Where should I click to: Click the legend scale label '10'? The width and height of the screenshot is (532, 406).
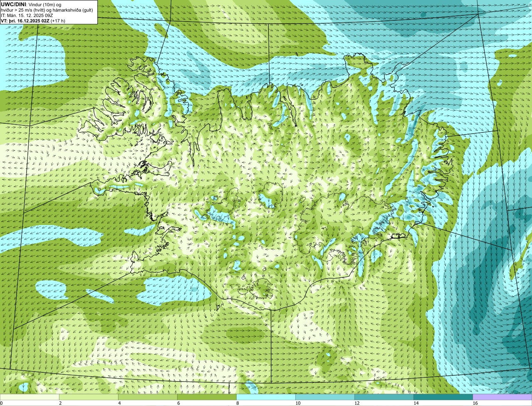(298, 403)
